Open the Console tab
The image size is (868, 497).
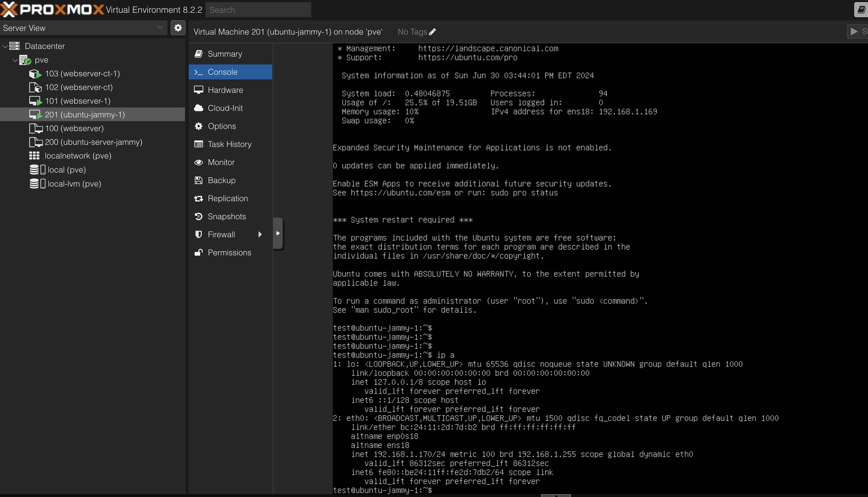230,72
